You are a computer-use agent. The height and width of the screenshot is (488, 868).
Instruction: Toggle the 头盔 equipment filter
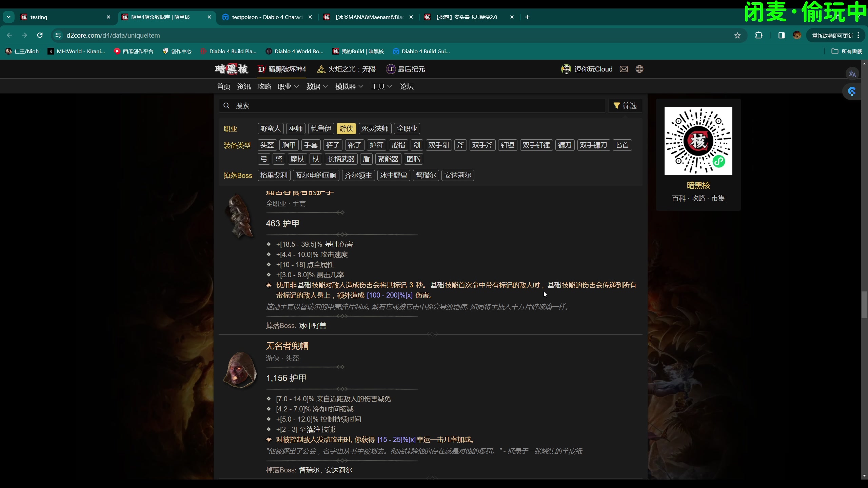tap(267, 145)
